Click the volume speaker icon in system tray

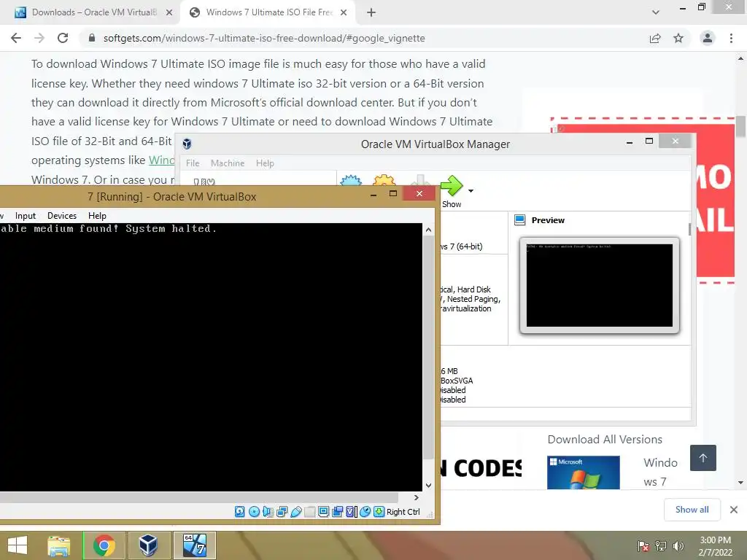tap(678, 545)
